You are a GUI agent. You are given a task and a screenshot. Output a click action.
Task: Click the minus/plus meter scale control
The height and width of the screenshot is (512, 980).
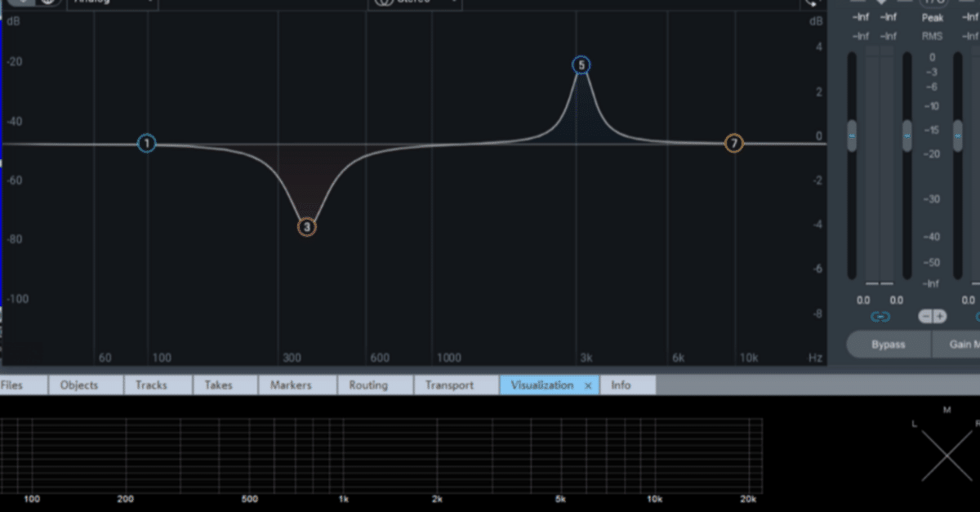coord(933,317)
